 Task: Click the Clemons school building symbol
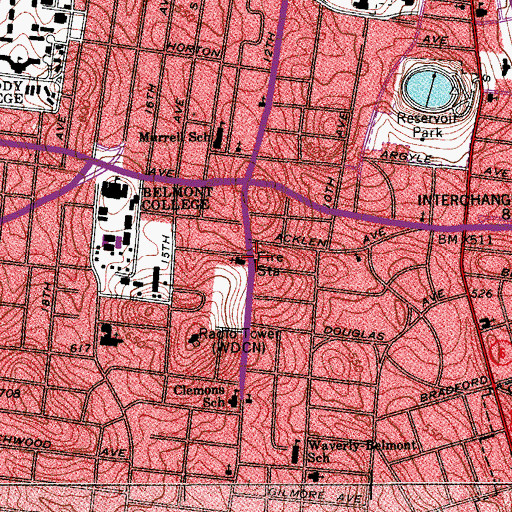pos(234,401)
